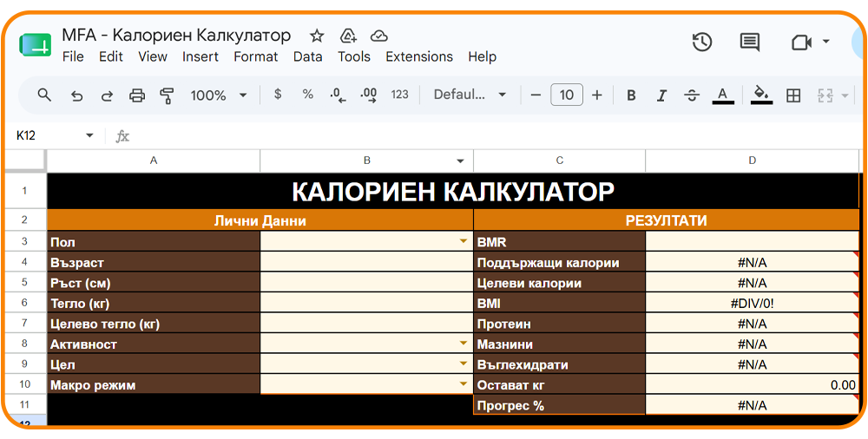Check the cloud save status icon
This screenshot has width=868, height=439.
pyautogui.click(x=378, y=36)
